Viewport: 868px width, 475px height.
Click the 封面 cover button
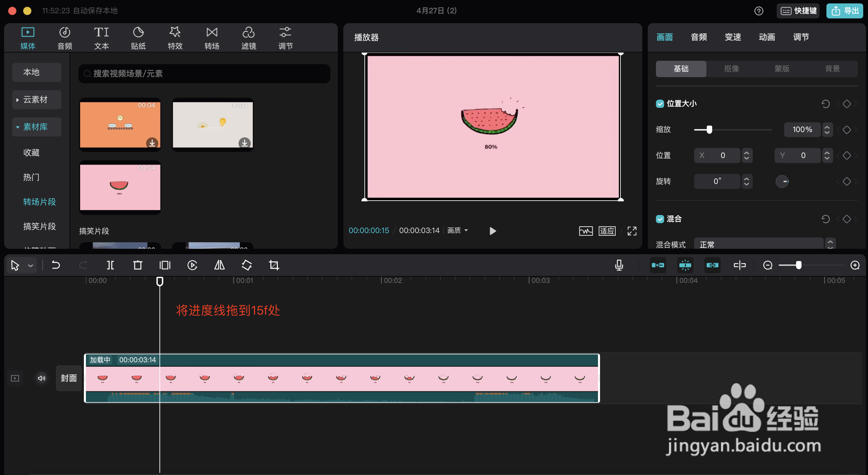pyautogui.click(x=69, y=378)
